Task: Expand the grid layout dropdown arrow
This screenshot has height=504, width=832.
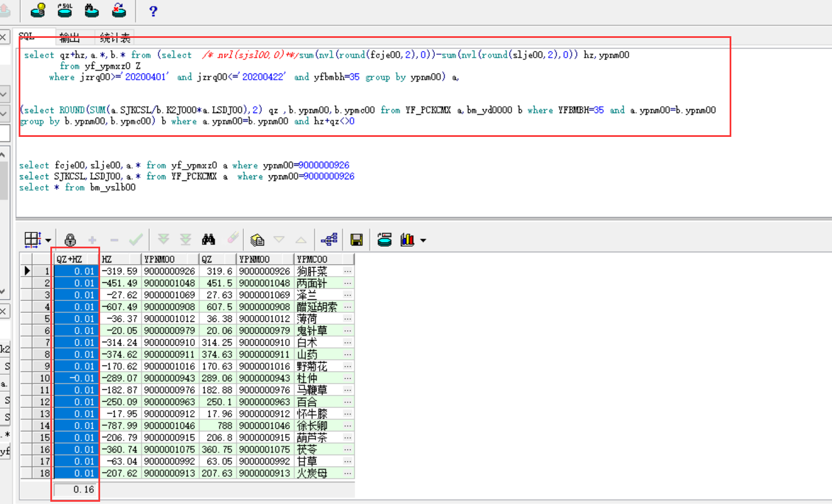Action: 48,240
